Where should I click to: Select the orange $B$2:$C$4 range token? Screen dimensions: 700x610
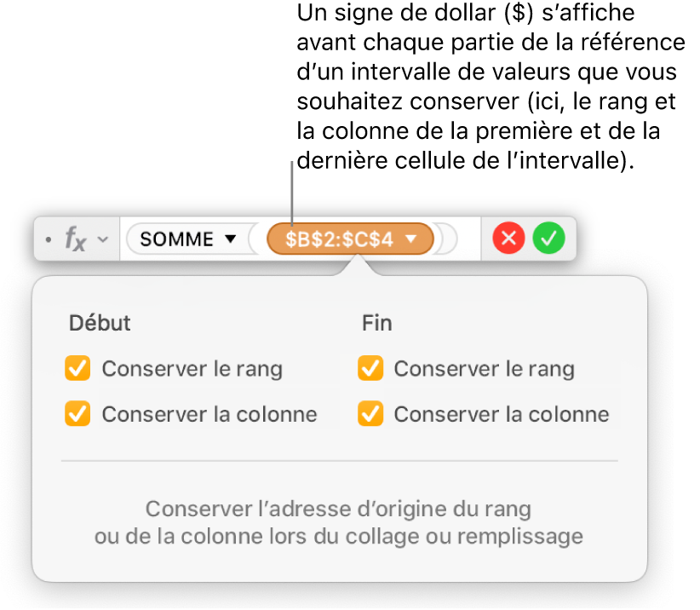(339, 239)
